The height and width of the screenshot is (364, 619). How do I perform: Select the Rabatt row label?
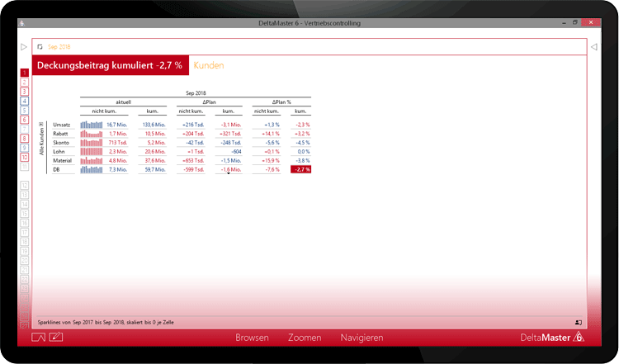point(60,134)
